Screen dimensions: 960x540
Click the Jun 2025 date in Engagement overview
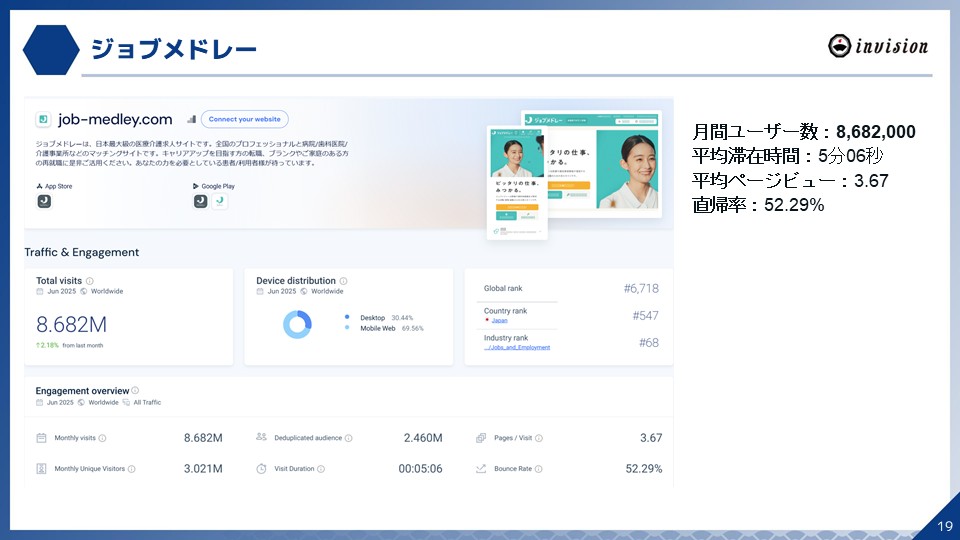[60, 403]
